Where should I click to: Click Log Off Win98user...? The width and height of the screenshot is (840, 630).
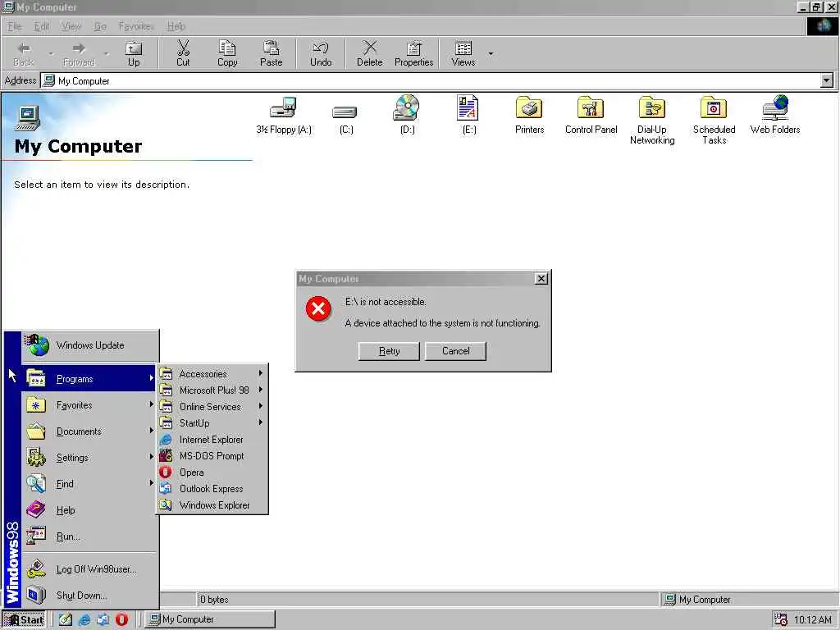point(89,569)
